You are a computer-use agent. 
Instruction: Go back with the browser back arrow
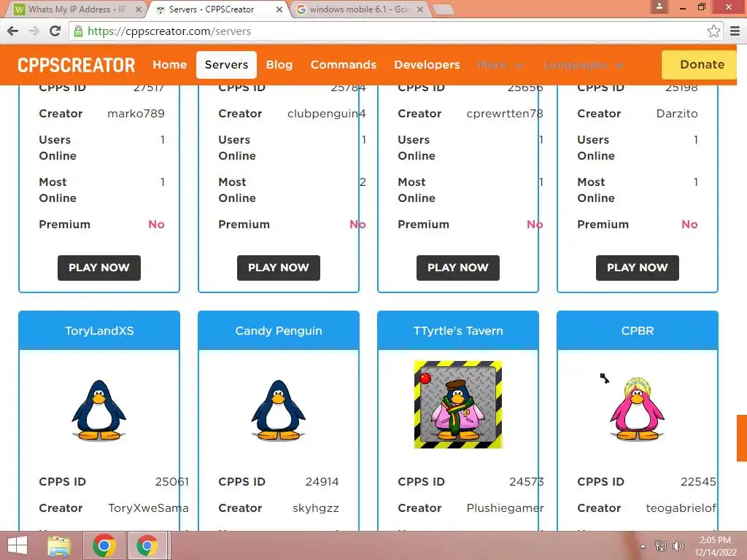pos(13,31)
